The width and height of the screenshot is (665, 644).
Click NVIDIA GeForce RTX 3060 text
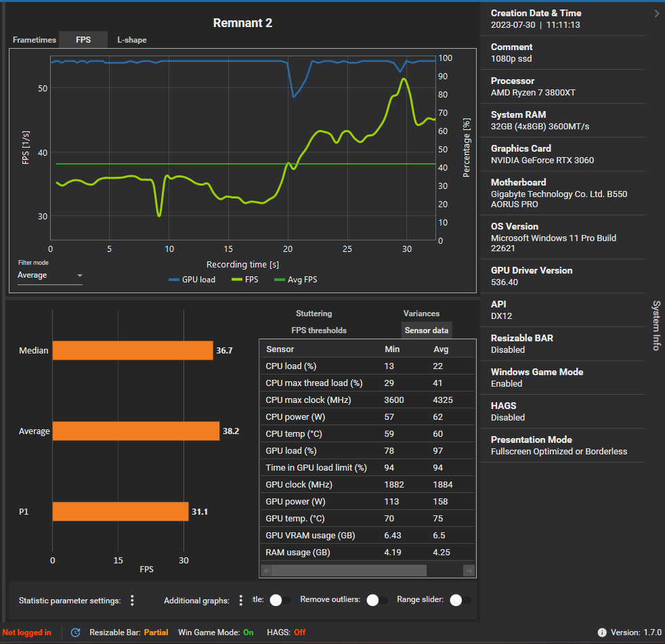[542, 160]
